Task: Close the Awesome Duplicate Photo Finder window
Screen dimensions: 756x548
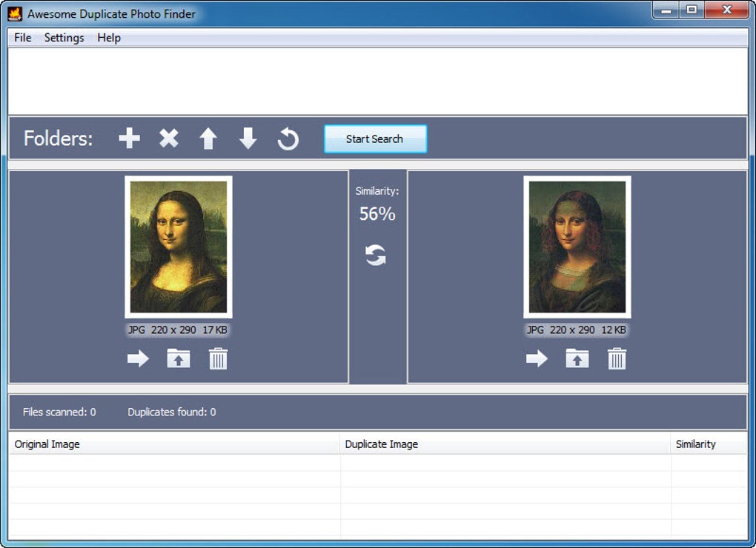Action: (x=727, y=10)
